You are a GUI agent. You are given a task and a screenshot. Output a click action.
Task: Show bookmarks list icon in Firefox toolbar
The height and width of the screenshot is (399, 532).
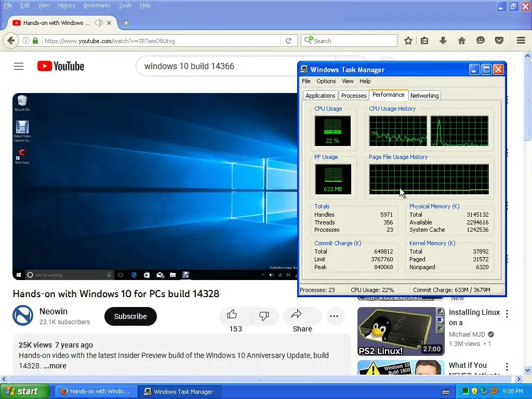point(424,41)
